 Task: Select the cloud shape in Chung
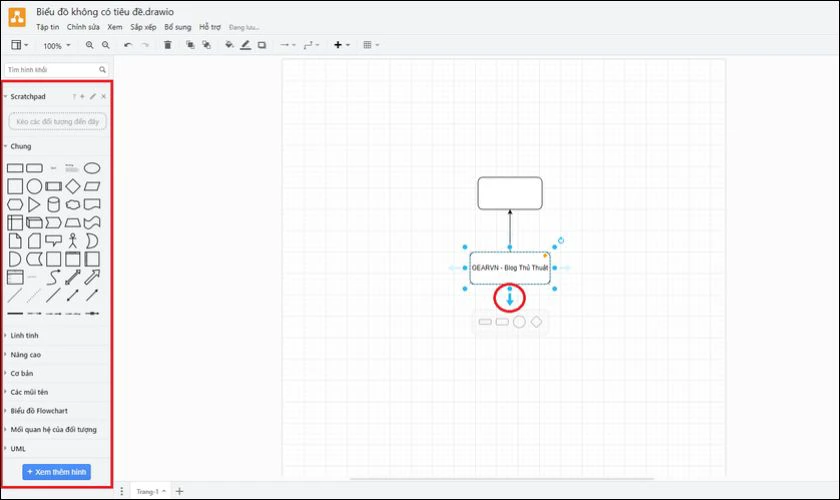pyautogui.click(x=73, y=205)
